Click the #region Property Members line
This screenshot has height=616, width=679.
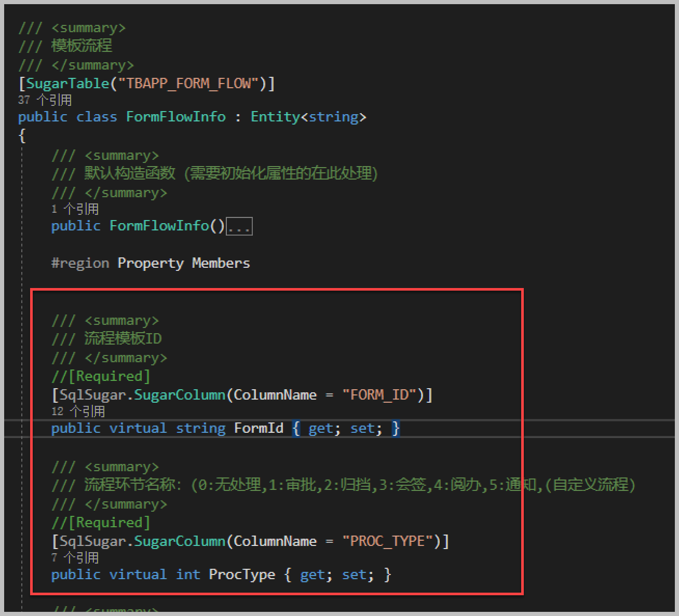[x=151, y=263]
